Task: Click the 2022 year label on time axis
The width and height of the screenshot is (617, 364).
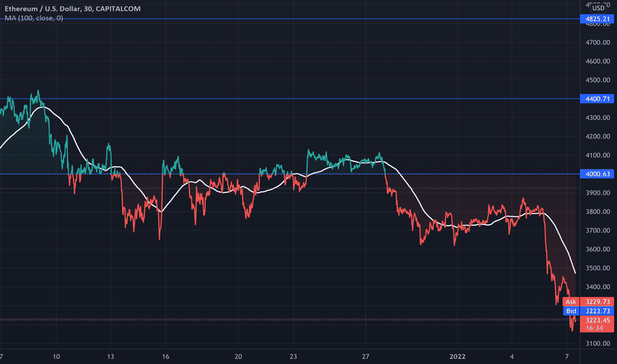Action: (x=457, y=357)
